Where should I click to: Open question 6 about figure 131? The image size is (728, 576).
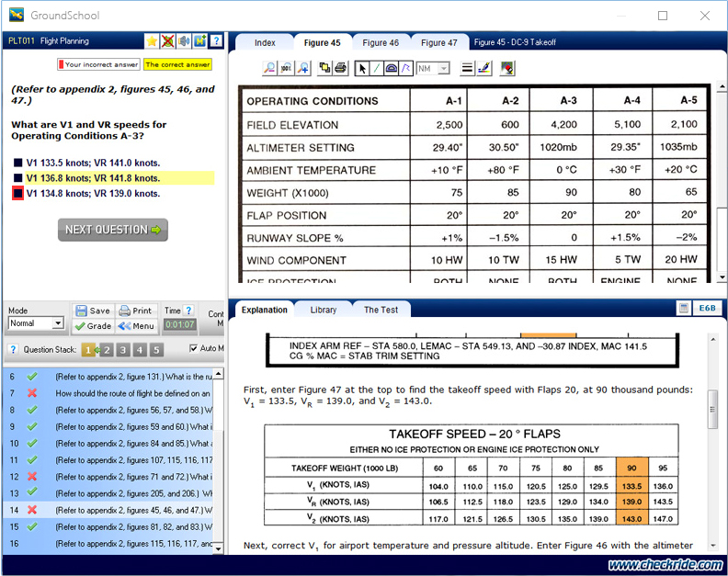[109, 377]
